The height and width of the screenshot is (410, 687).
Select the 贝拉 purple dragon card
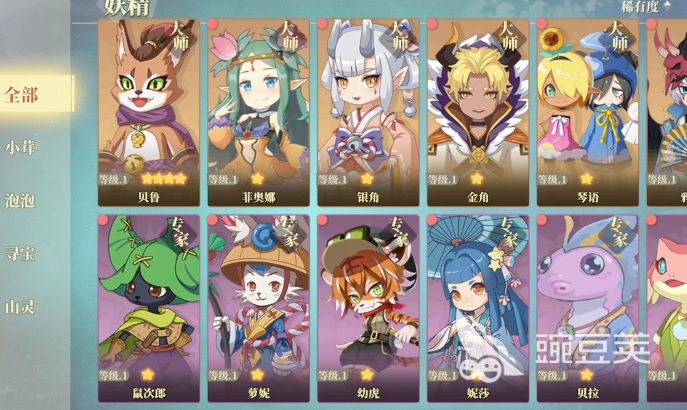588,308
